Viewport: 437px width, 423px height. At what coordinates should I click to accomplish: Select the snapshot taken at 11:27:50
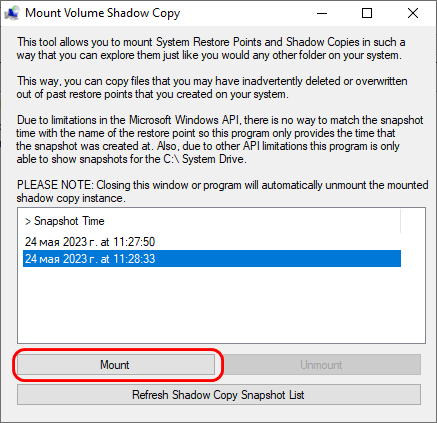pos(212,242)
